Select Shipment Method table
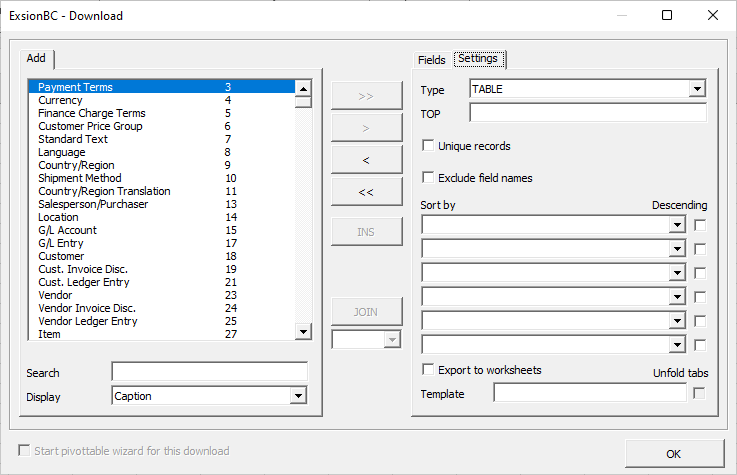The image size is (737, 475). [161, 178]
